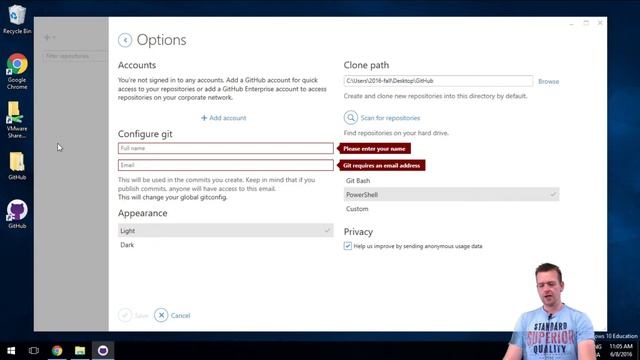Choose Git Bash as the shell

451,180
